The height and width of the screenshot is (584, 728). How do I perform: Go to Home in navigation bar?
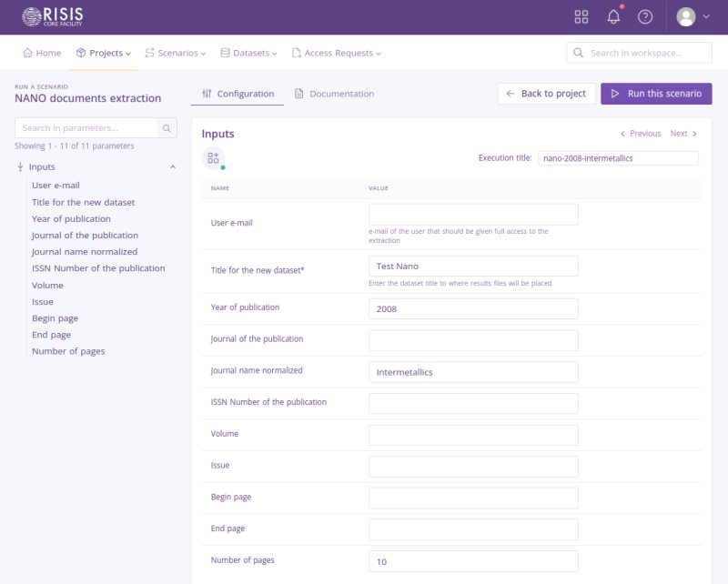point(42,53)
